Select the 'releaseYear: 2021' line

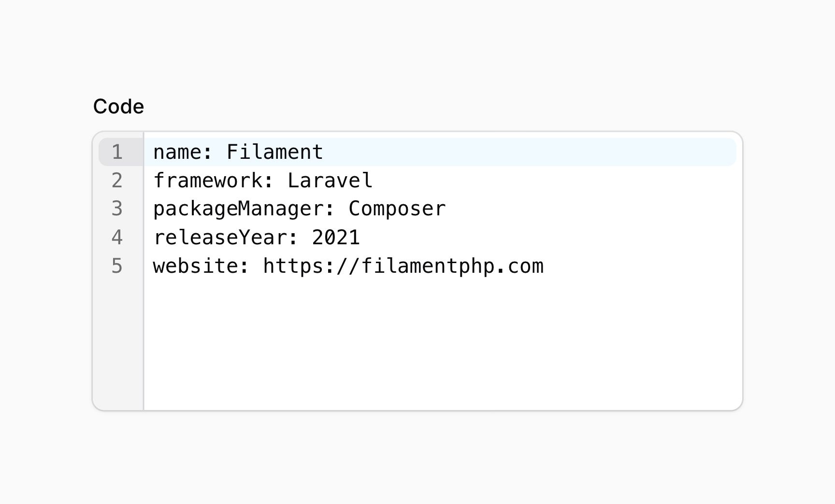point(256,237)
